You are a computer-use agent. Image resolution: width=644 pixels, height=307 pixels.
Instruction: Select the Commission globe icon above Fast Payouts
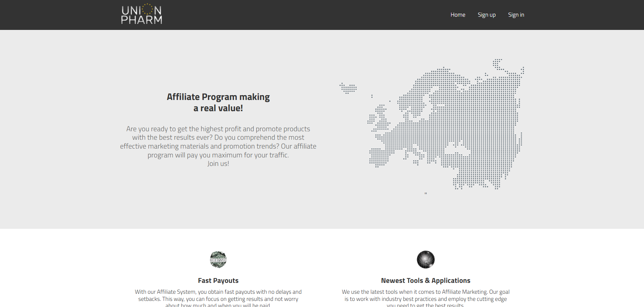click(218, 259)
